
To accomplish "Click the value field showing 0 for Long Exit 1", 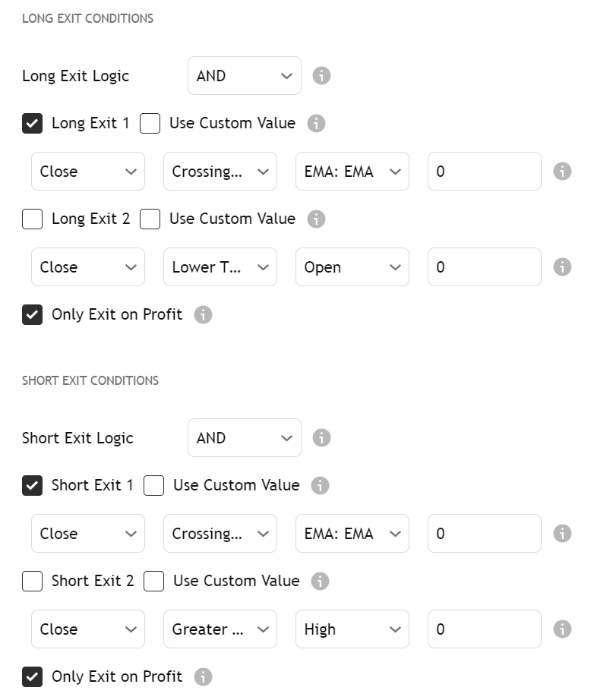I will point(484,171).
